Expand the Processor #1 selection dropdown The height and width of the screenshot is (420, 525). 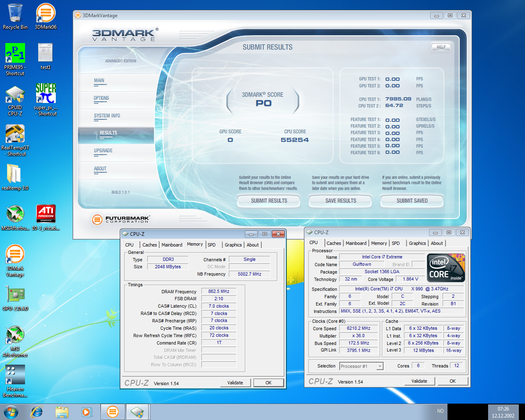click(x=380, y=366)
